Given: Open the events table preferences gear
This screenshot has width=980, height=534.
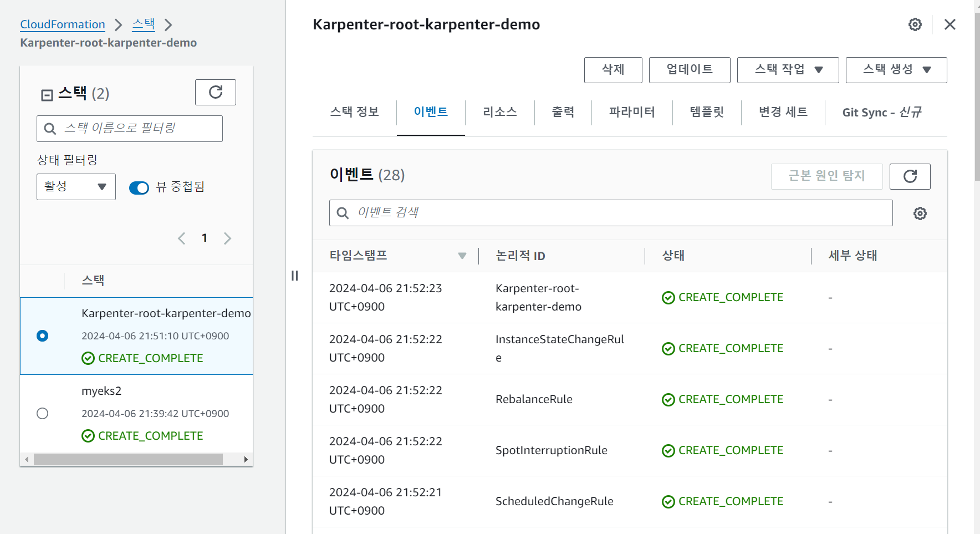Looking at the screenshot, I should (920, 213).
